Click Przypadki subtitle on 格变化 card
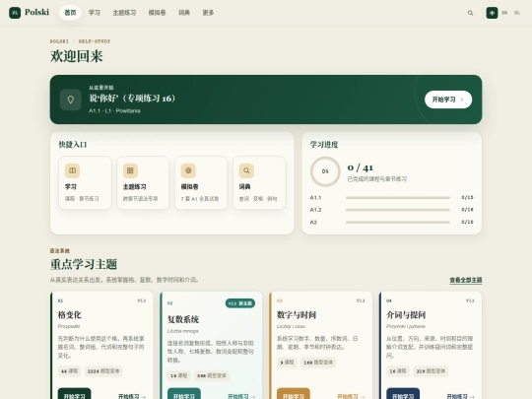532x399 pixels. (69, 326)
